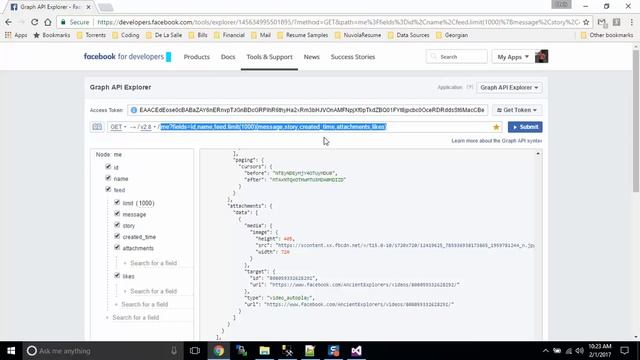Screen dimensions: 640x360
Task: Expand the My Apps dropdown
Action: tap(513, 57)
